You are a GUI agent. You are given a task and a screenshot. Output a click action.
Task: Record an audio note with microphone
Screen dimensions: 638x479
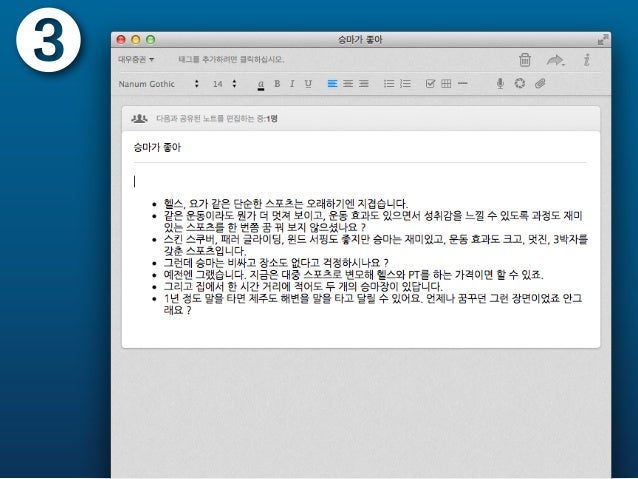click(x=500, y=83)
